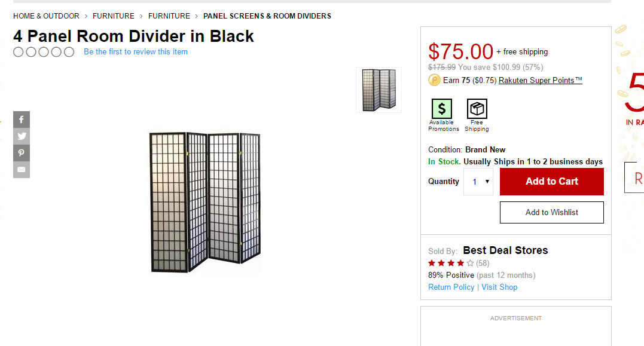This screenshot has width=644, height=346.
Task: Click the Rakuten Super Points coin icon
Action: 434,80
